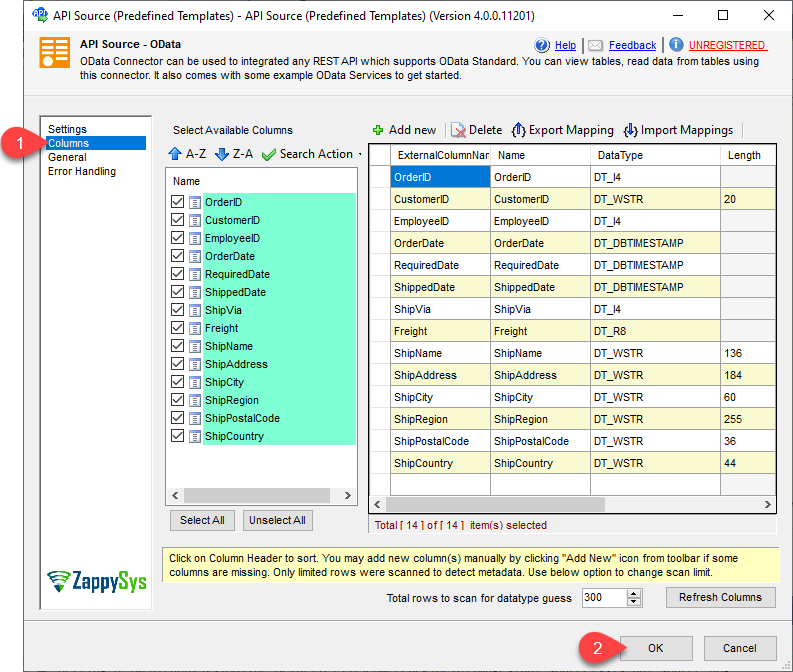Click the Name header in column list
793x672 pixels.
tap(186, 181)
